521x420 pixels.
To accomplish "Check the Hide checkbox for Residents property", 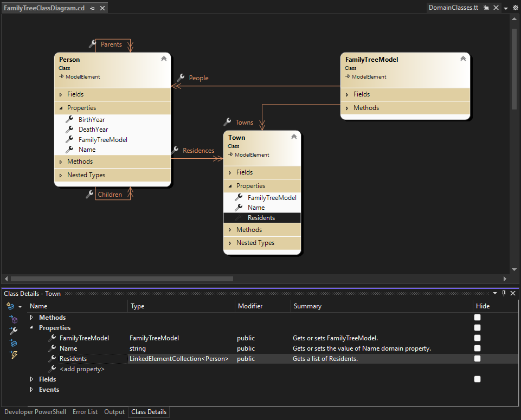I will click(477, 358).
